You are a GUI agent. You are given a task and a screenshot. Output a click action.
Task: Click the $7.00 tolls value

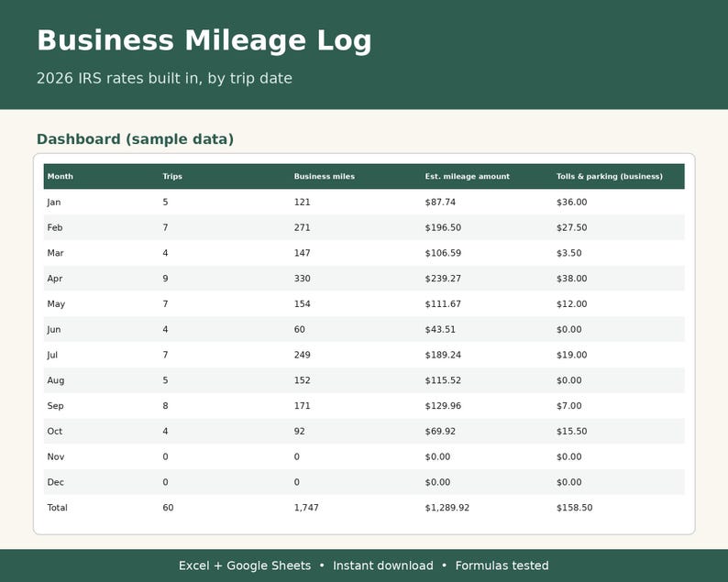click(x=568, y=406)
